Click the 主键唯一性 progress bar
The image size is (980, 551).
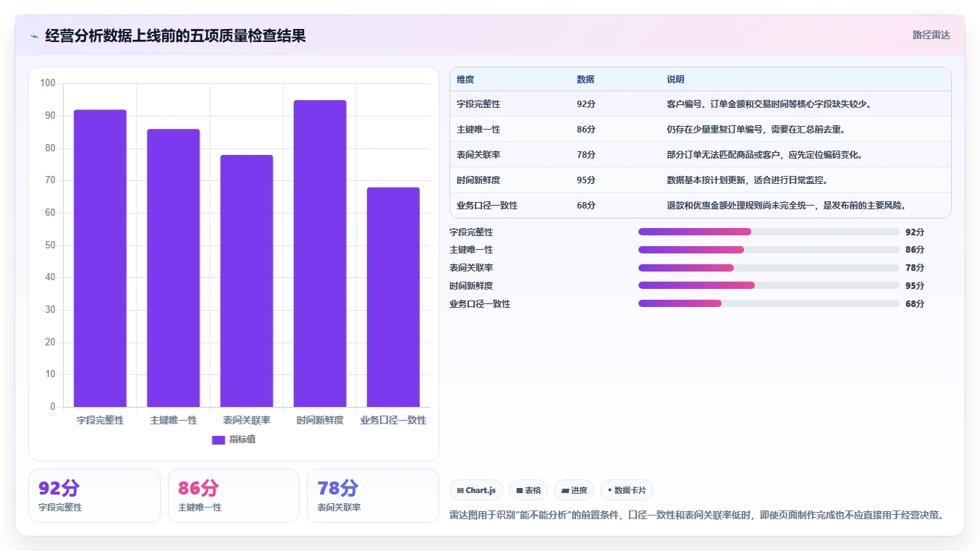pos(769,250)
